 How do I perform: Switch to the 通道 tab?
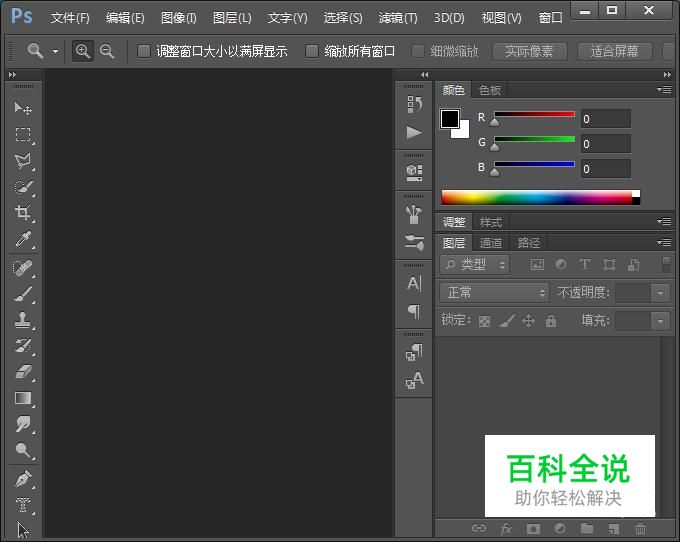pyautogui.click(x=491, y=243)
